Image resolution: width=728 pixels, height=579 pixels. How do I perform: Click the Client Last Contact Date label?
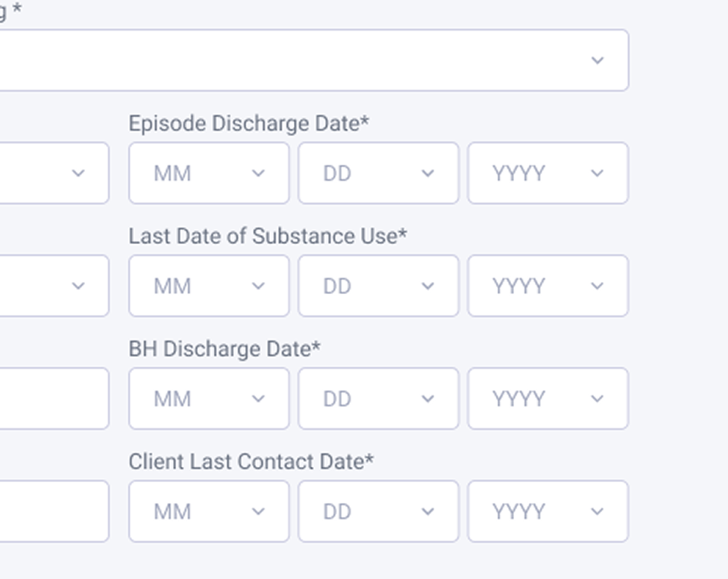[x=251, y=461]
